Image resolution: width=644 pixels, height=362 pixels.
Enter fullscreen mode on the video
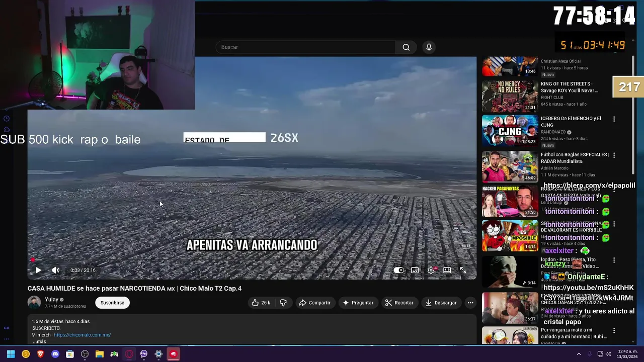pos(463,270)
